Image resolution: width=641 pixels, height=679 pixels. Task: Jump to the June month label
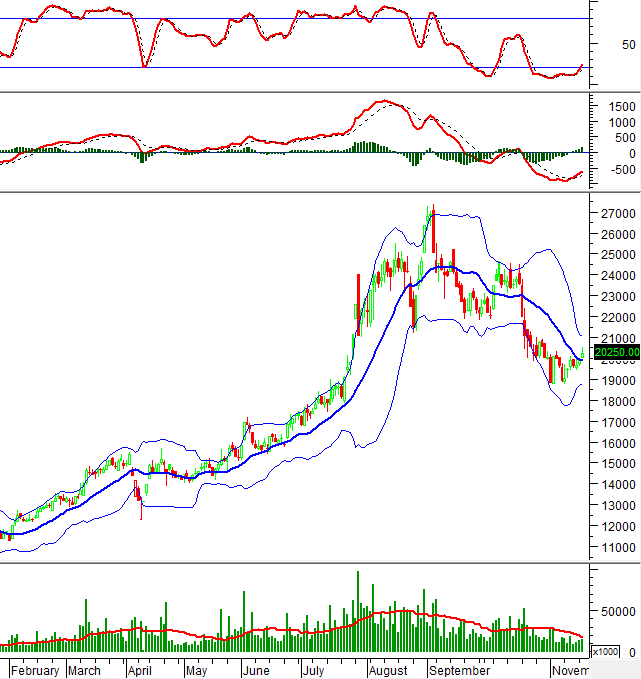pyautogui.click(x=254, y=670)
